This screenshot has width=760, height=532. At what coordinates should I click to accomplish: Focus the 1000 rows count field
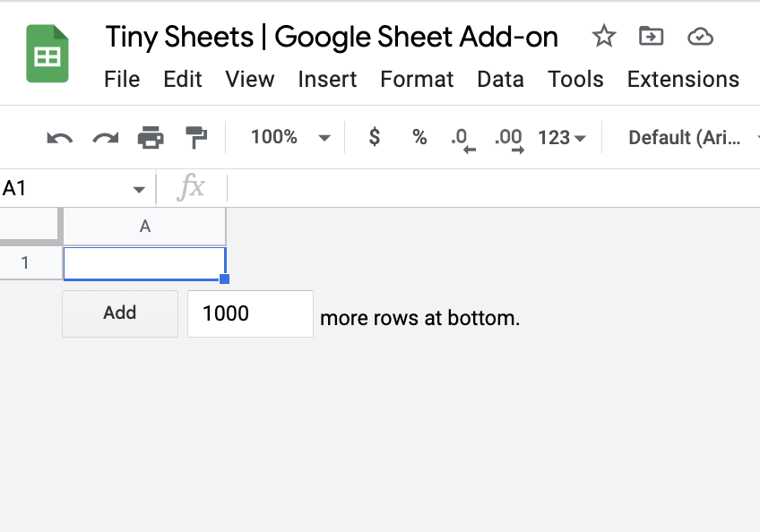tap(251, 313)
